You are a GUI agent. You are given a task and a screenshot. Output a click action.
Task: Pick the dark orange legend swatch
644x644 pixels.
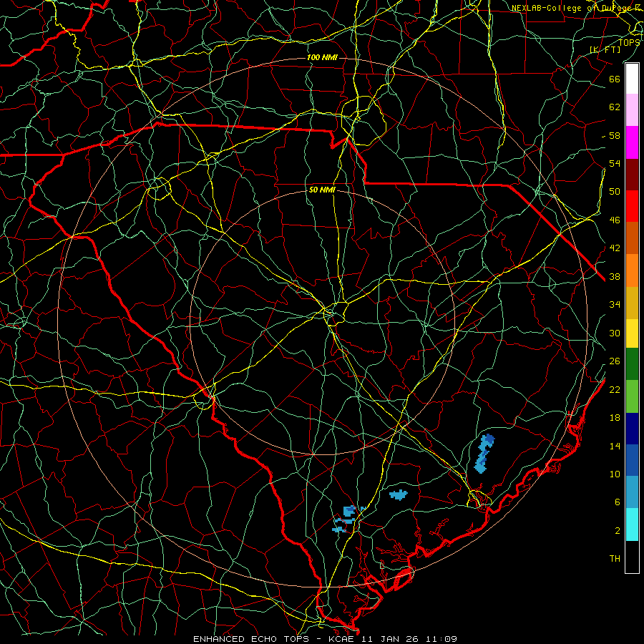[x=632, y=238]
